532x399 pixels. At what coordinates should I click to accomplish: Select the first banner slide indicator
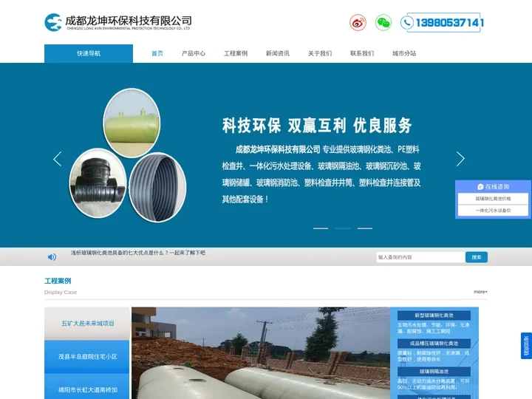pos(320,228)
